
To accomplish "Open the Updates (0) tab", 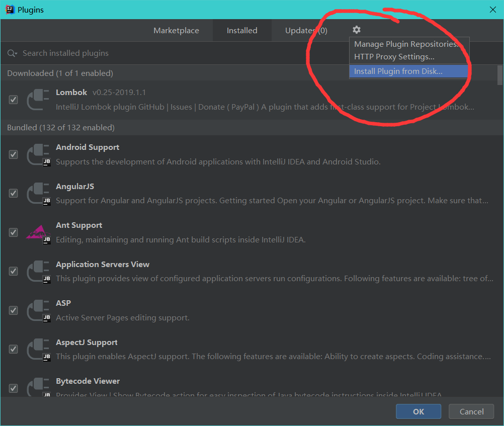I will pos(306,31).
